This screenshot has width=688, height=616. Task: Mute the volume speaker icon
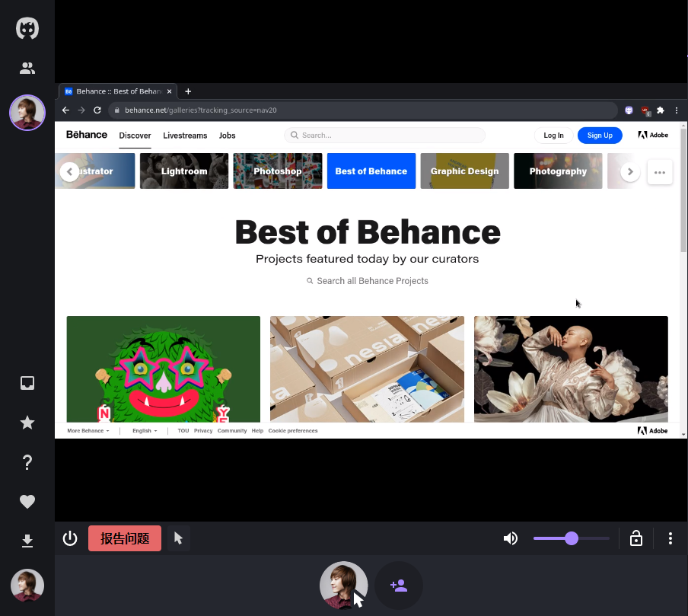pos(511,538)
